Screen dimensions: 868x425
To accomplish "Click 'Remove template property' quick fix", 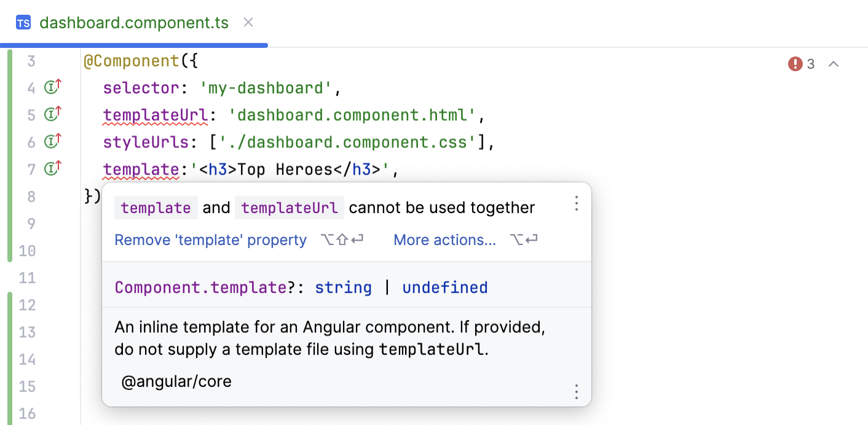I will pos(210,240).
